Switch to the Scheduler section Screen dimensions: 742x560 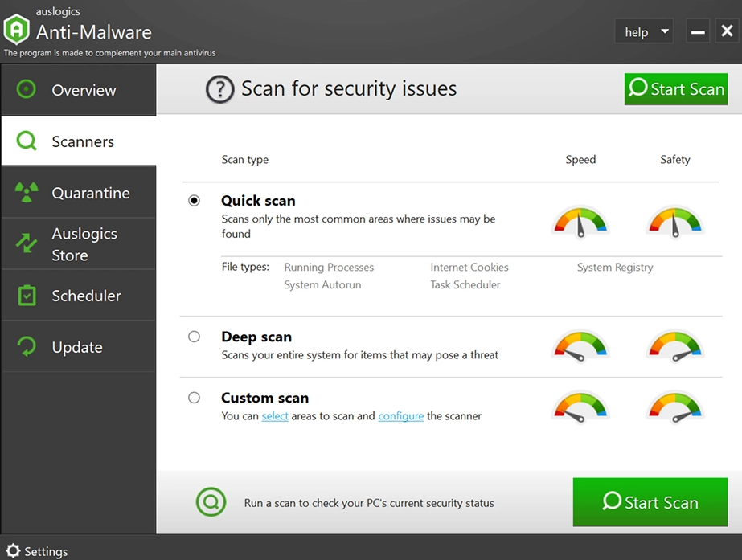pyautogui.click(x=86, y=296)
